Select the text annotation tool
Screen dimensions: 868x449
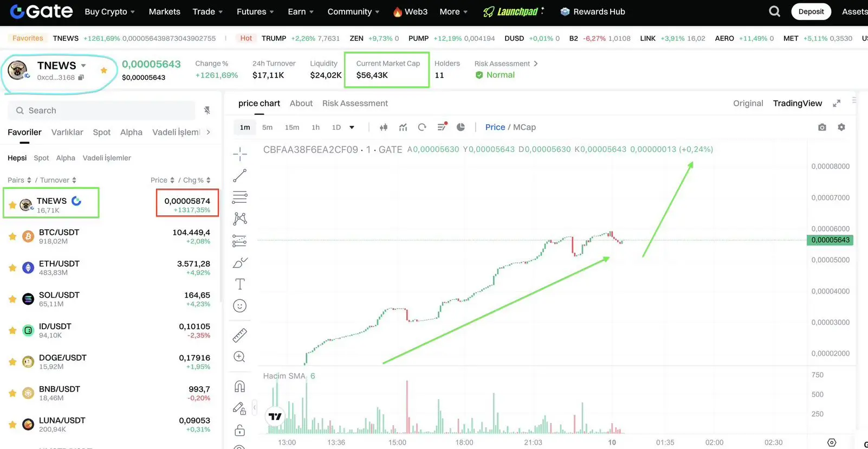coord(240,284)
